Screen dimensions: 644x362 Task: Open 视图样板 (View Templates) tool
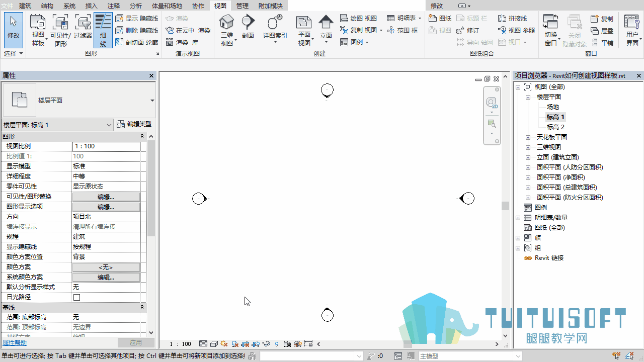38,30
